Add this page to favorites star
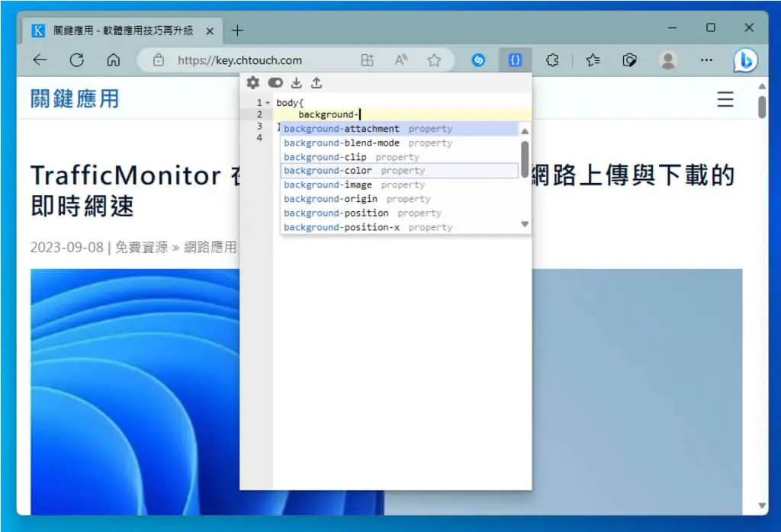The width and height of the screenshot is (781, 532). point(434,60)
